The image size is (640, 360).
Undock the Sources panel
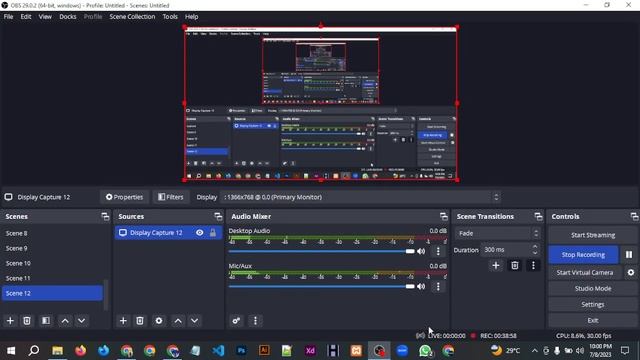(218, 216)
